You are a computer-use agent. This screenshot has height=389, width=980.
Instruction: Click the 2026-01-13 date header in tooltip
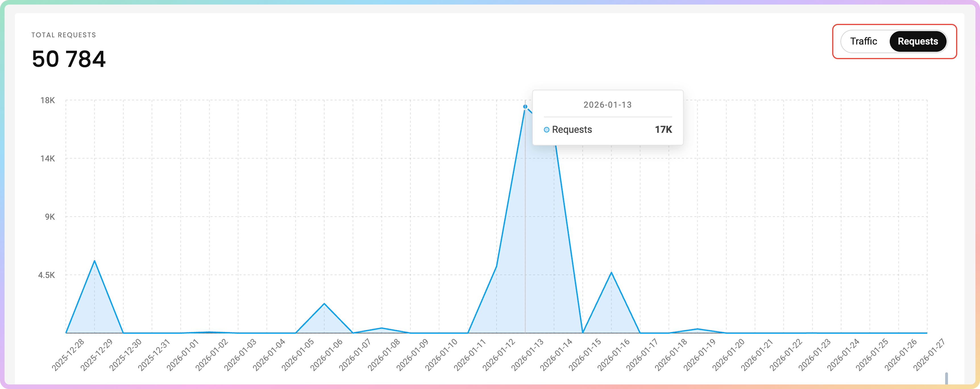click(x=607, y=105)
